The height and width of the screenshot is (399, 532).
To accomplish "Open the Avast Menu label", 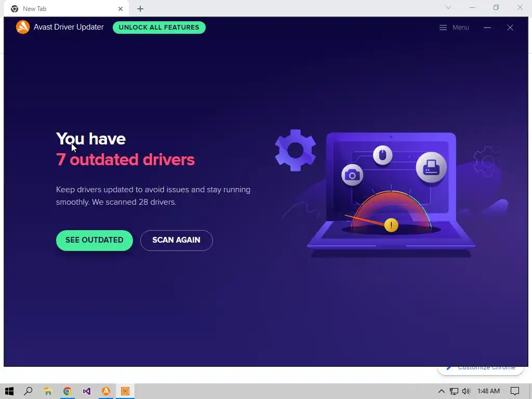I will 460,28.
